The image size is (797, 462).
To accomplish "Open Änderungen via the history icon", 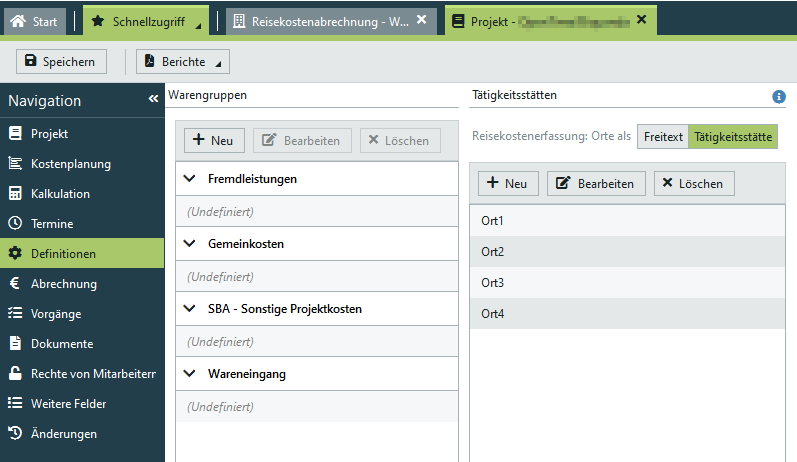I will 15,434.
